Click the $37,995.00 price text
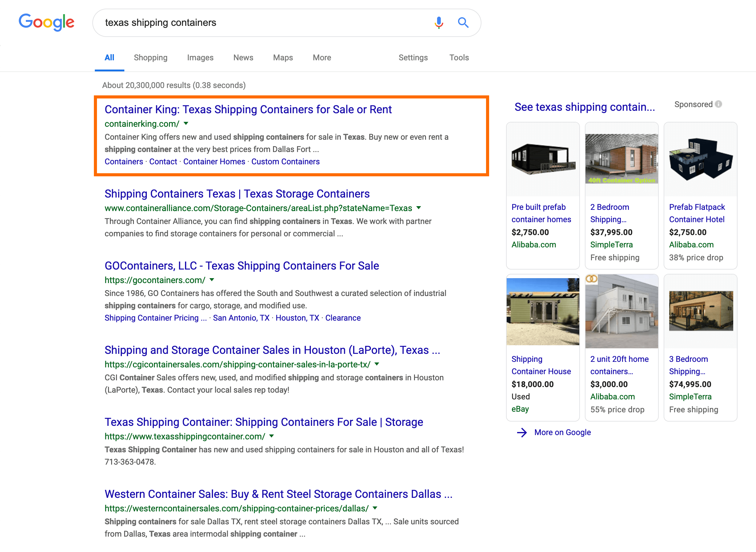This screenshot has width=756, height=552. coord(611,232)
